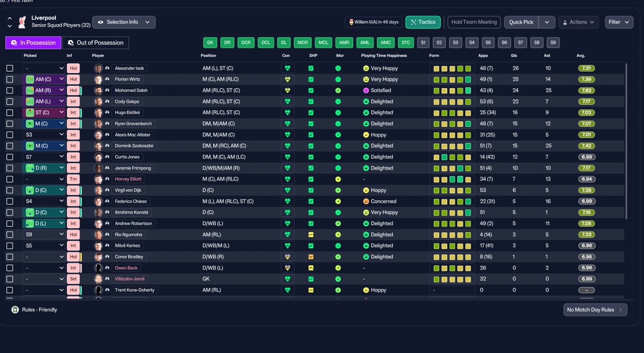
Task: Select the GK position slot
Action: 210,43
